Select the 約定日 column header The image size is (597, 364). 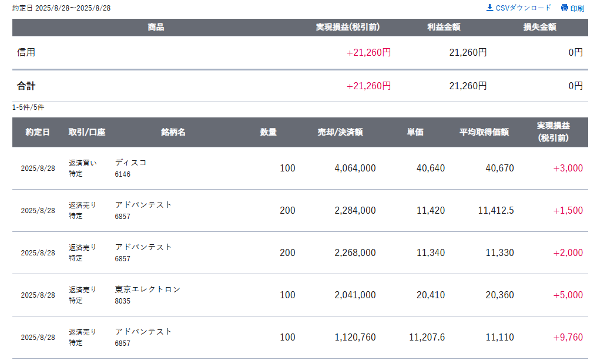pos(38,132)
